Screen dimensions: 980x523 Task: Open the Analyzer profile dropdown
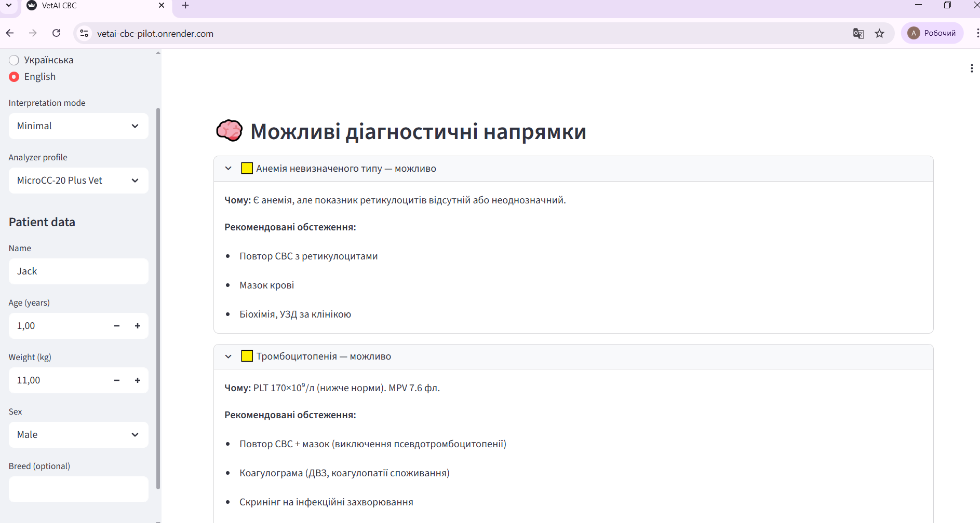(x=78, y=181)
